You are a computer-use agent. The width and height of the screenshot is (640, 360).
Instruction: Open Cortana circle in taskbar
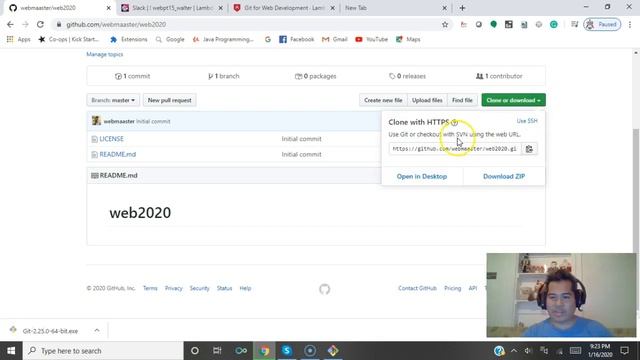[195, 351]
